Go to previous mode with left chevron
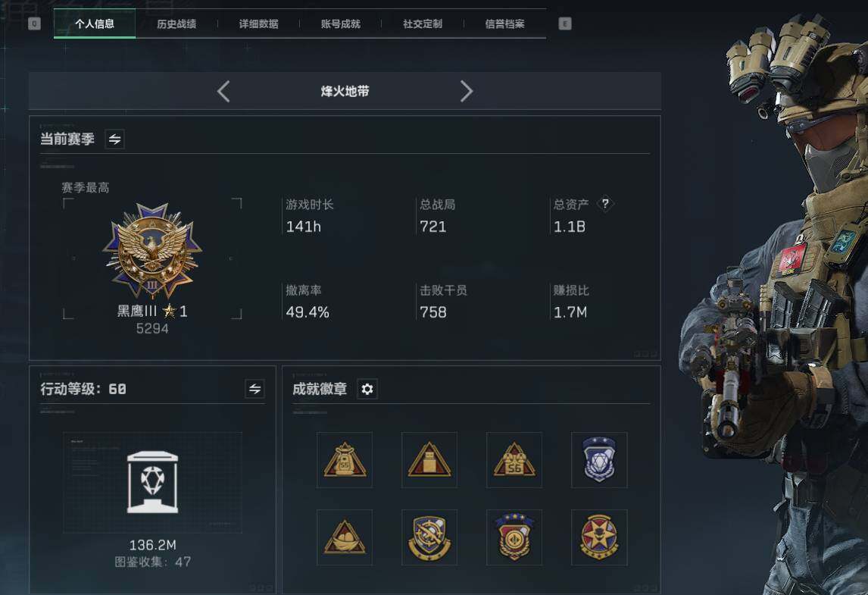Image resolution: width=868 pixels, height=595 pixels. point(223,92)
